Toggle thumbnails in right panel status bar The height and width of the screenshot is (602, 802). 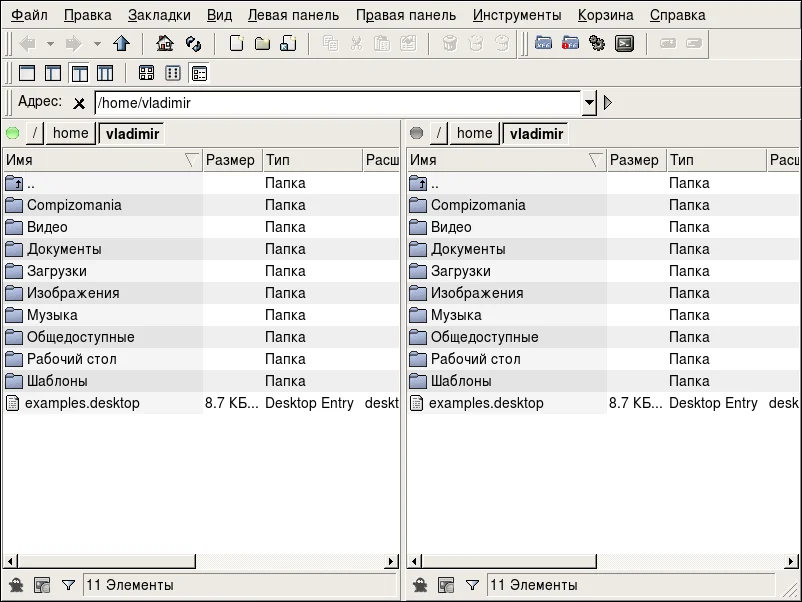(x=446, y=586)
